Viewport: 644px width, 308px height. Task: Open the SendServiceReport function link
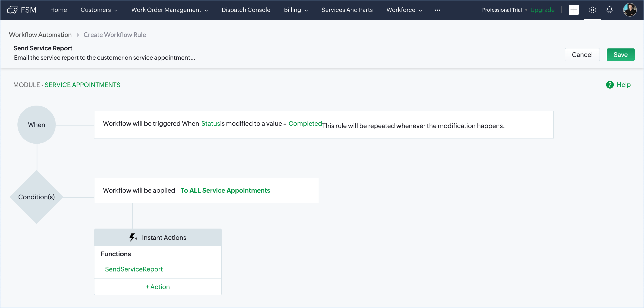click(x=134, y=269)
